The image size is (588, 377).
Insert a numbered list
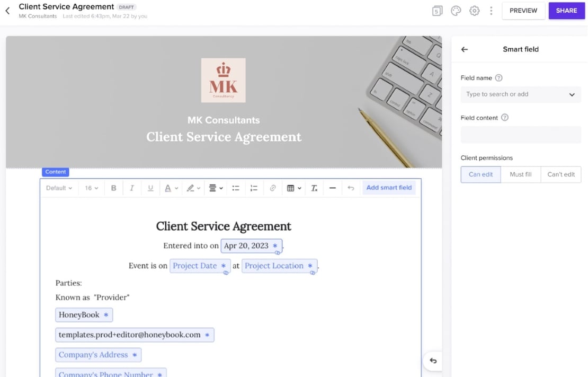point(254,188)
